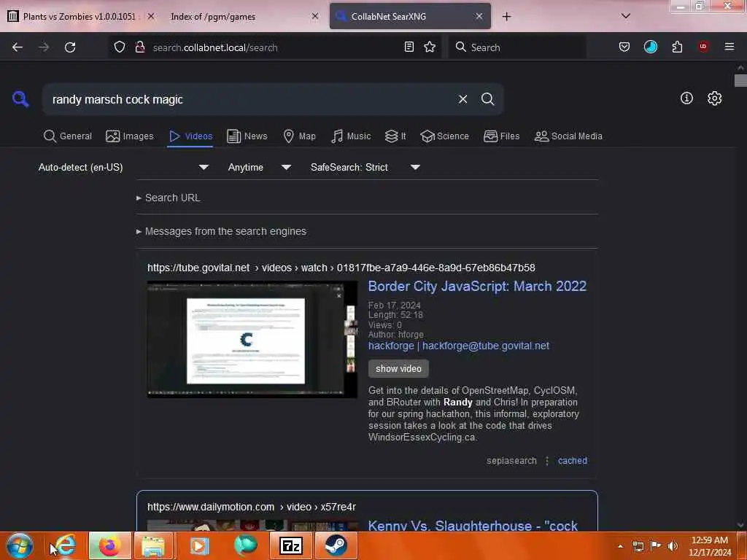Open 7-Zip from the taskbar
Image resolution: width=747 pixels, height=560 pixels.
(290, 545)
